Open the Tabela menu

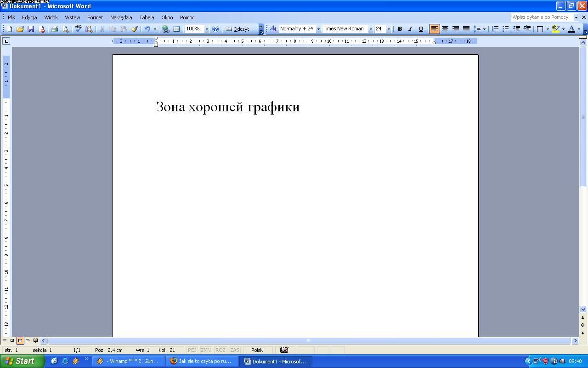(147, 17)
